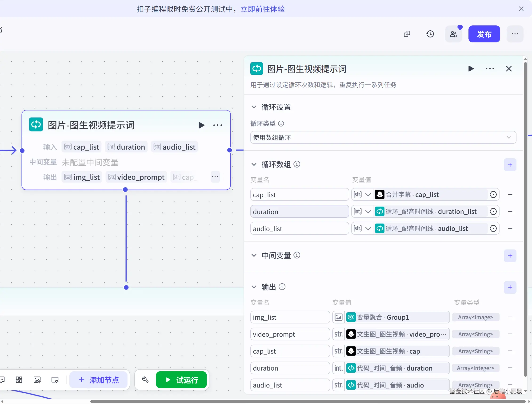The image size is (532, 404).
Task: Add a new loop array variable
Action: (x=510, y=165)
